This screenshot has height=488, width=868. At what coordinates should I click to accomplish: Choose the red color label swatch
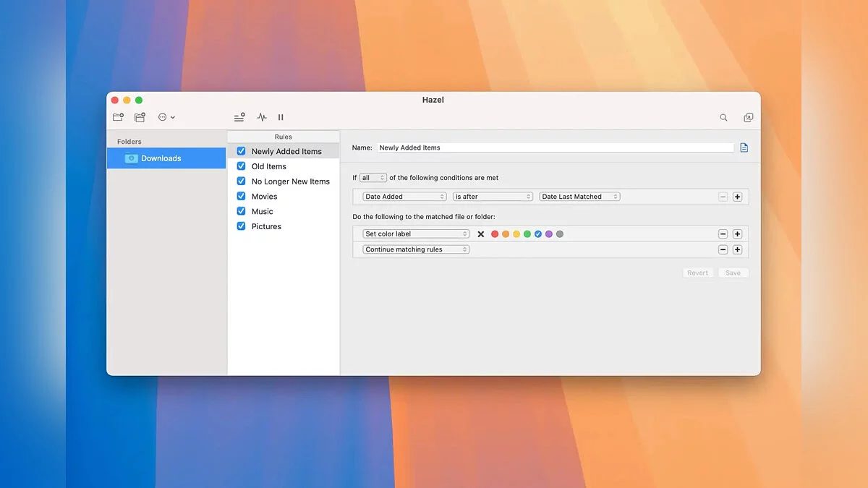tap(495, 234)
